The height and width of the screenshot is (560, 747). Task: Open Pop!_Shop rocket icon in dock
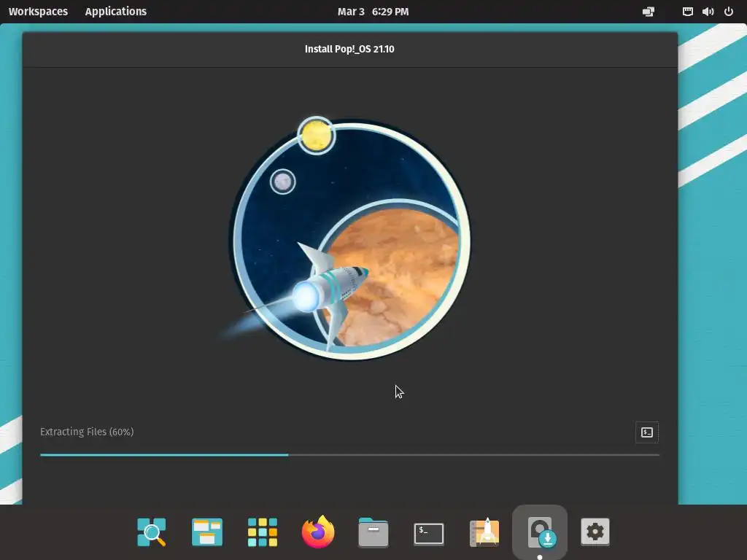484,532
